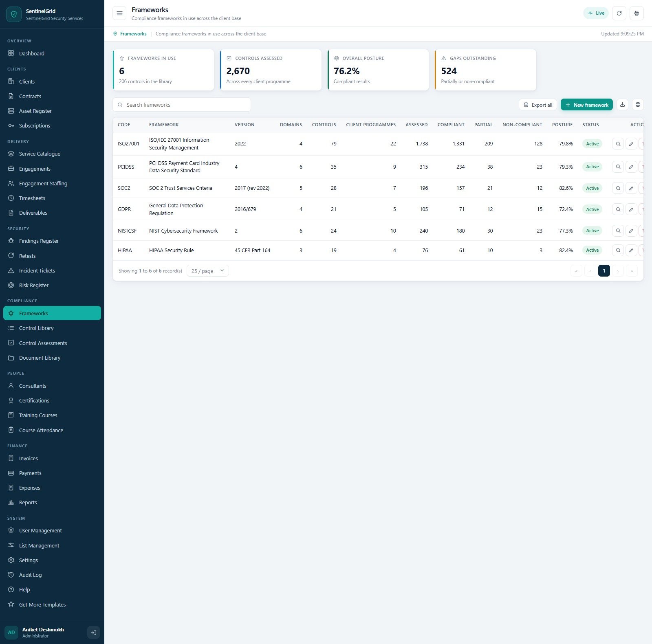
Task: Go to pagination page 1
Action: coord(604,271)
